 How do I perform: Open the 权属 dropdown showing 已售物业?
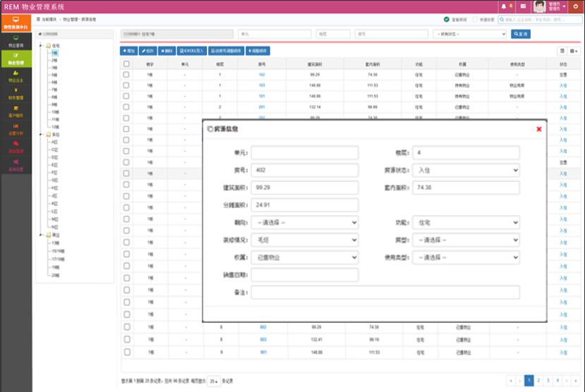pos(305,257)
